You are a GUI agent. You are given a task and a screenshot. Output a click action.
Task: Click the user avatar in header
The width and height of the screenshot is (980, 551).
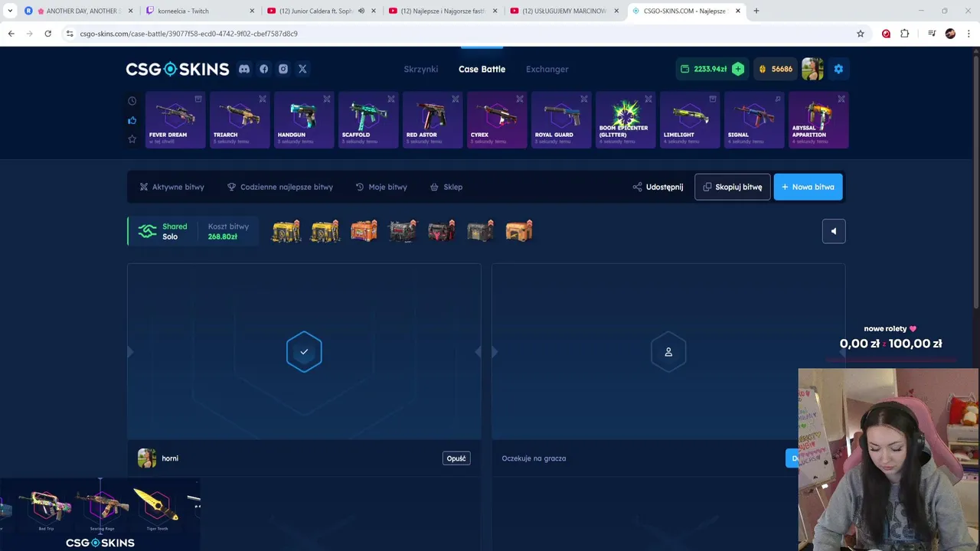(812, 69)
